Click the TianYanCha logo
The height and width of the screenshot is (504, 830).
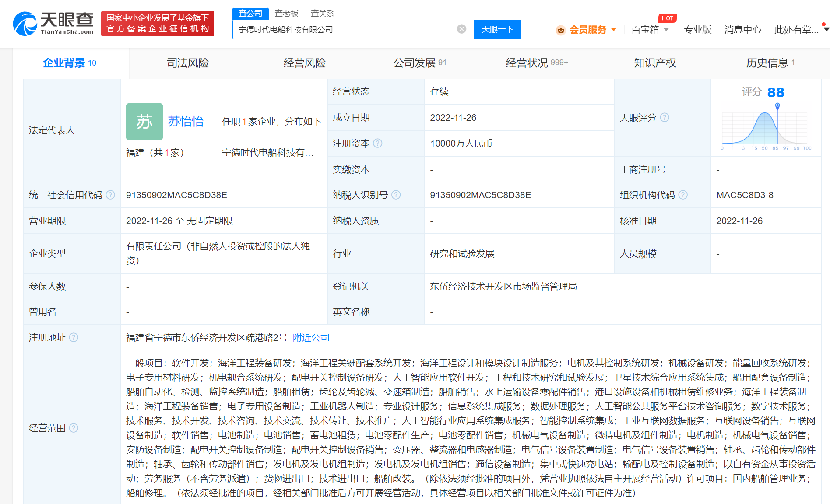click(53, 24)
